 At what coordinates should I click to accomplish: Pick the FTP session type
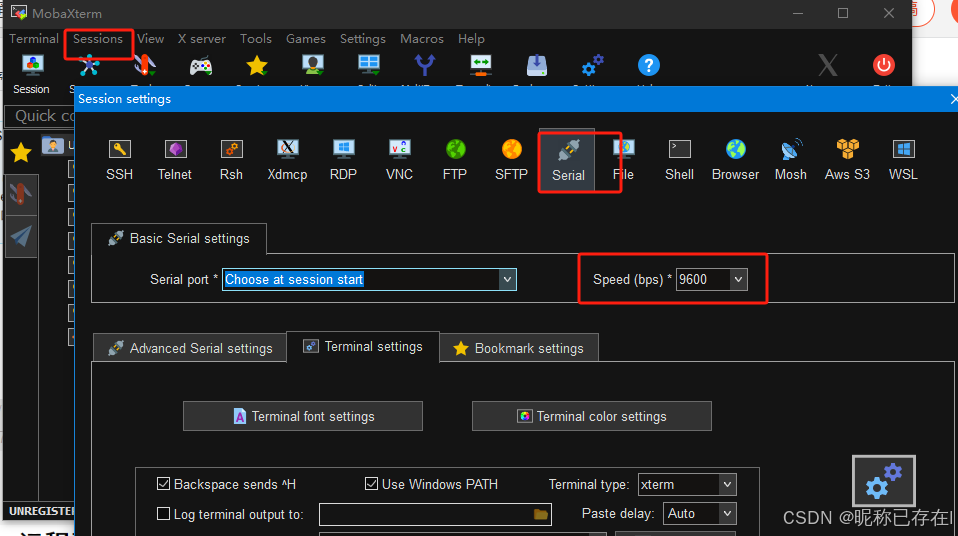pyautogui.click(x=455, y=160)
